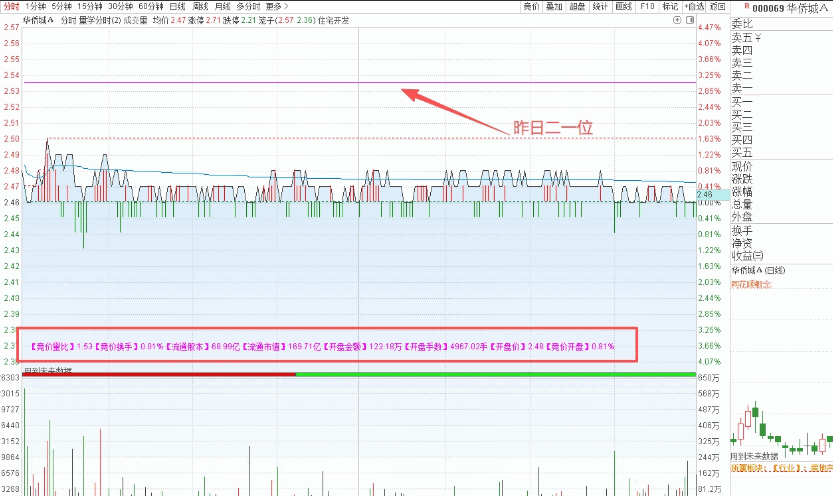The width and height of the screenshot is (833, 496).
Task: Select the 买三 order row
Action: pyautogui.click(x=742, y=127)
